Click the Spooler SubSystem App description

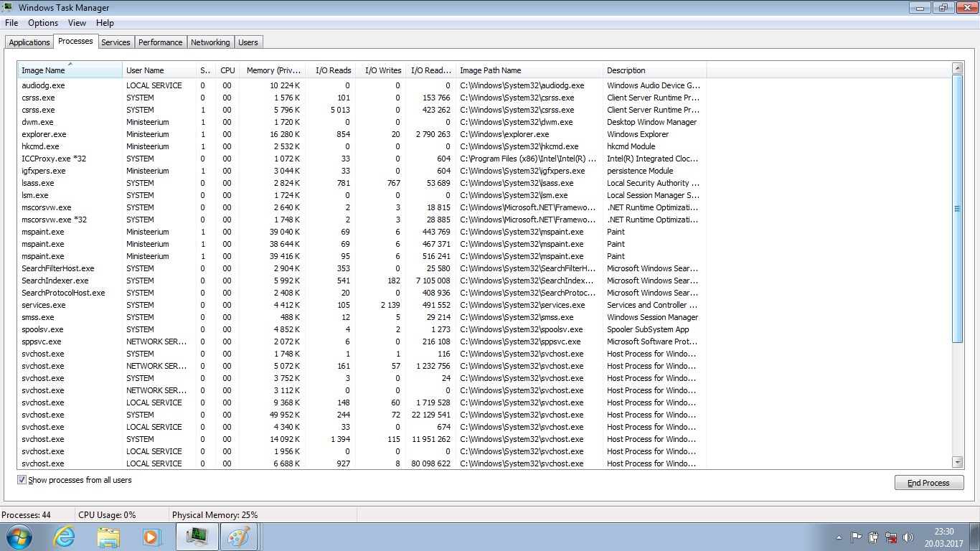[x=648, y=329]
